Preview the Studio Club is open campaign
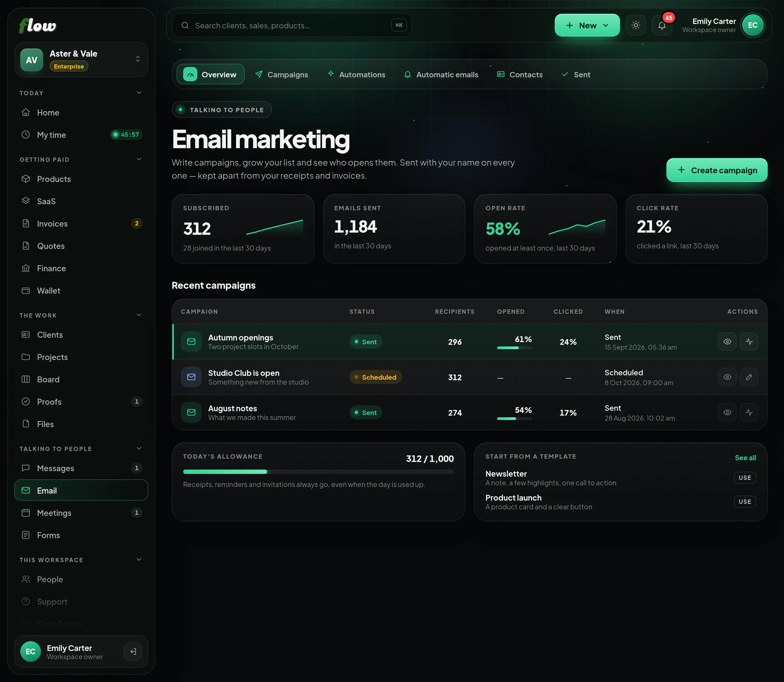This screenshot has height=682, width=784. pos(727,377)
